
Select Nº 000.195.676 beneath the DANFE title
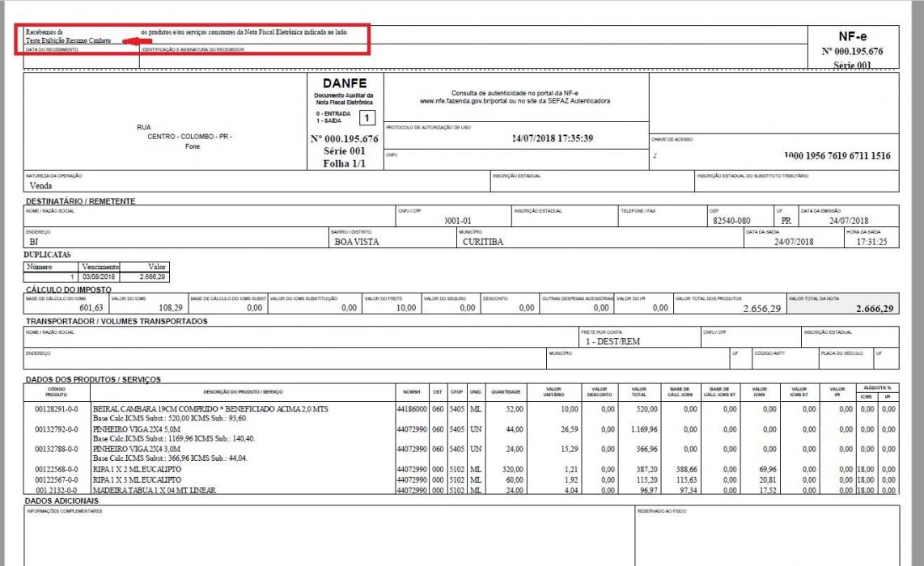click(345, 139)
